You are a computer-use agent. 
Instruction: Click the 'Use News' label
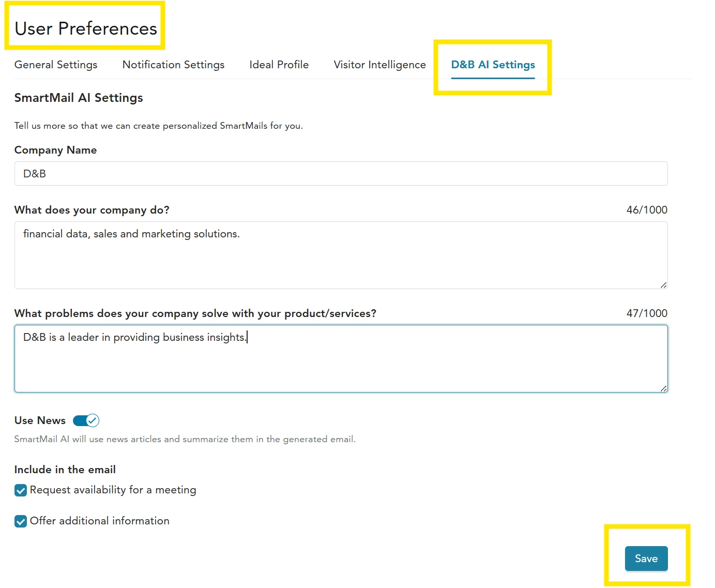pos(40,420)
